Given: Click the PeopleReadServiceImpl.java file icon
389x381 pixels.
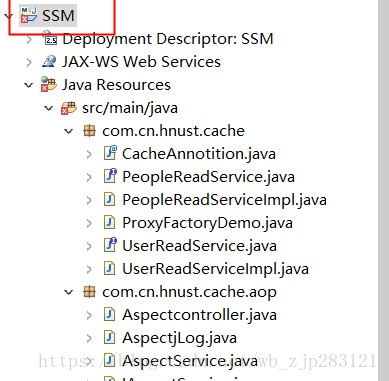Looking at the screenshot, I should coord(109,200).
